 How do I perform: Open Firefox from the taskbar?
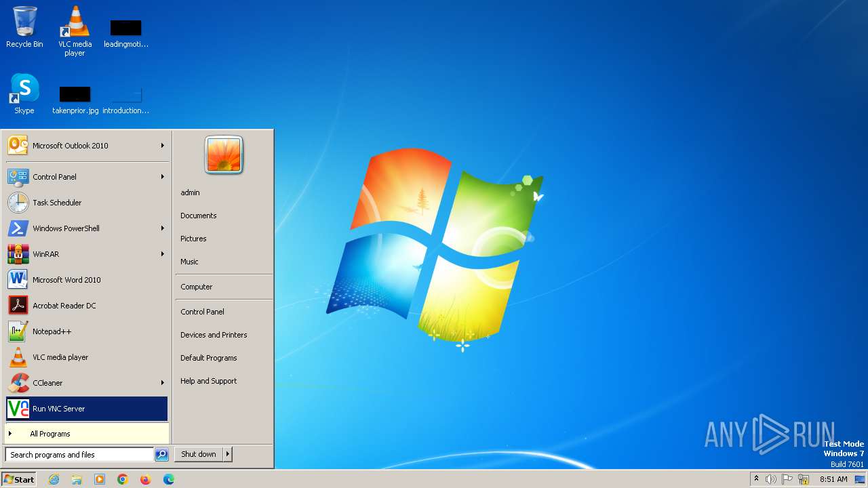coord(146,479)
